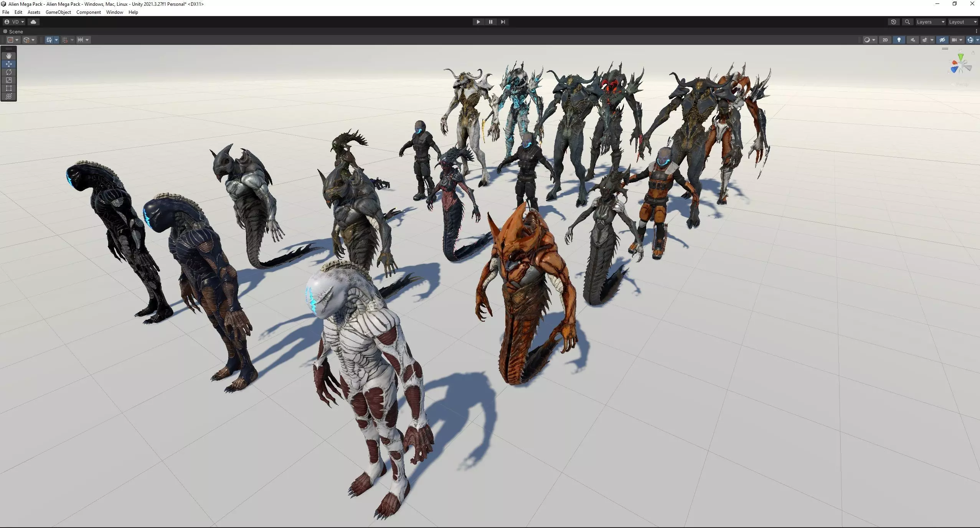Select the Rect transform tool
Viewport: 980px width, 528px height.
coord(9,88)
